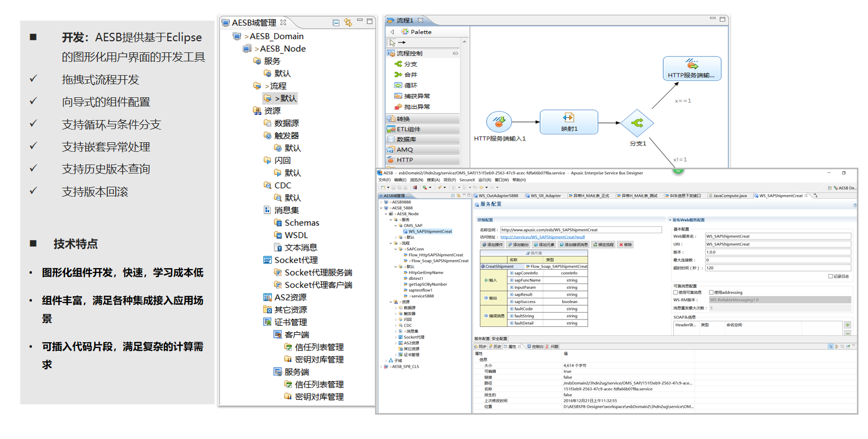This screenshot has width=868, height=439.
Task: Collapse the 发布Web服务配置 section
Action: click(670, 220)
